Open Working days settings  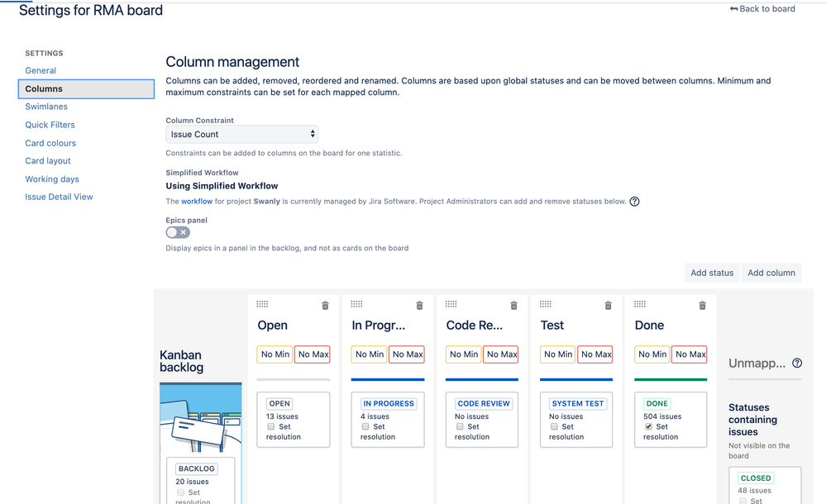point(52,179)
